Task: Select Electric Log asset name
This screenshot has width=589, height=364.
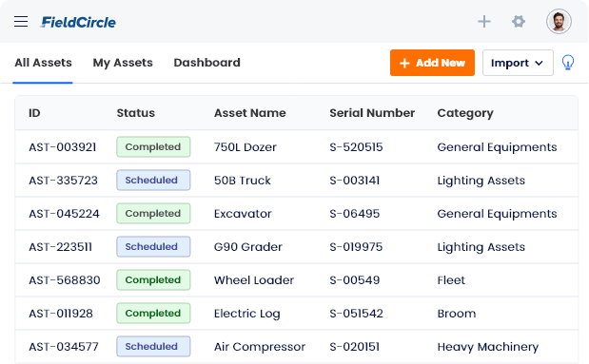Action: pos(247,314)
